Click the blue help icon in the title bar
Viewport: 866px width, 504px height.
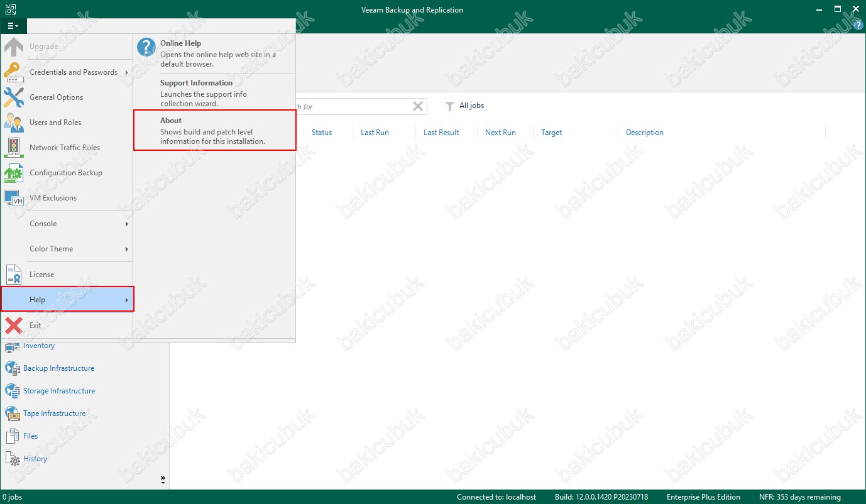[x=858, y=26]
